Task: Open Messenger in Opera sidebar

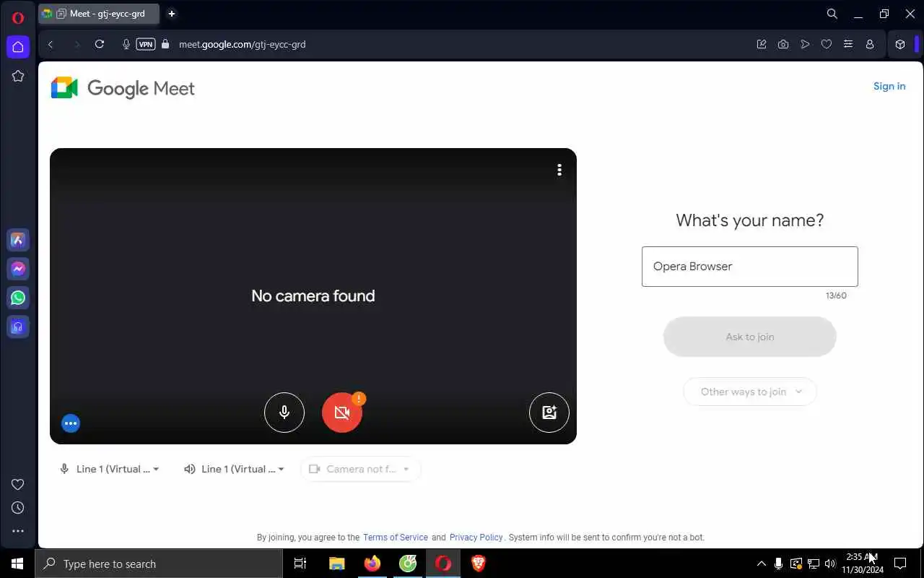Action: click(18, 269)
